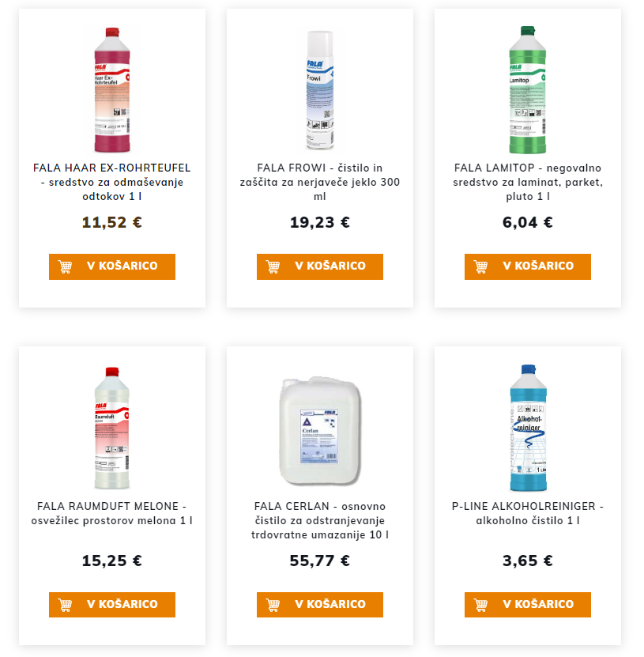Click cart icon for FALA Frowi
Image resolution: width=644 pixels, height=657 pixels.
click(273, 266)
